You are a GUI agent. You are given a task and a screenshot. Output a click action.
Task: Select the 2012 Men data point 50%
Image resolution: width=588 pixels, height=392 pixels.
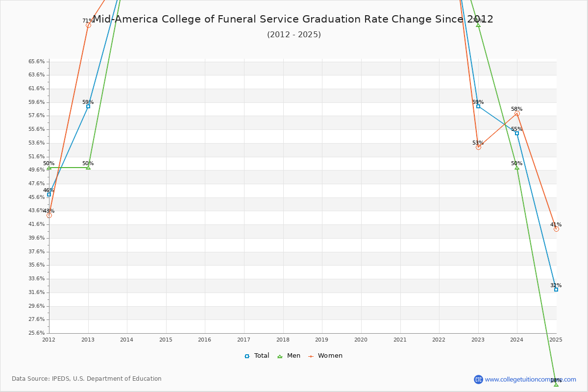(x=49, y=168)
